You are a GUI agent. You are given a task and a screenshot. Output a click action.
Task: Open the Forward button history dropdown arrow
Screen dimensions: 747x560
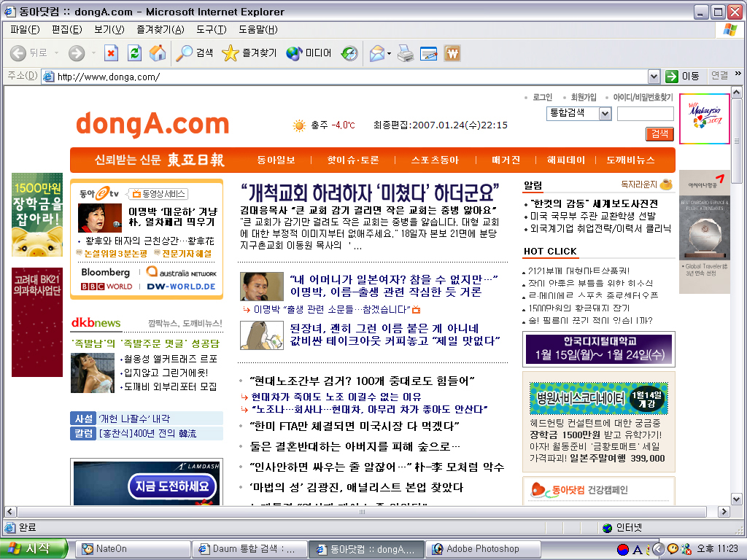[x=93, y=52]
